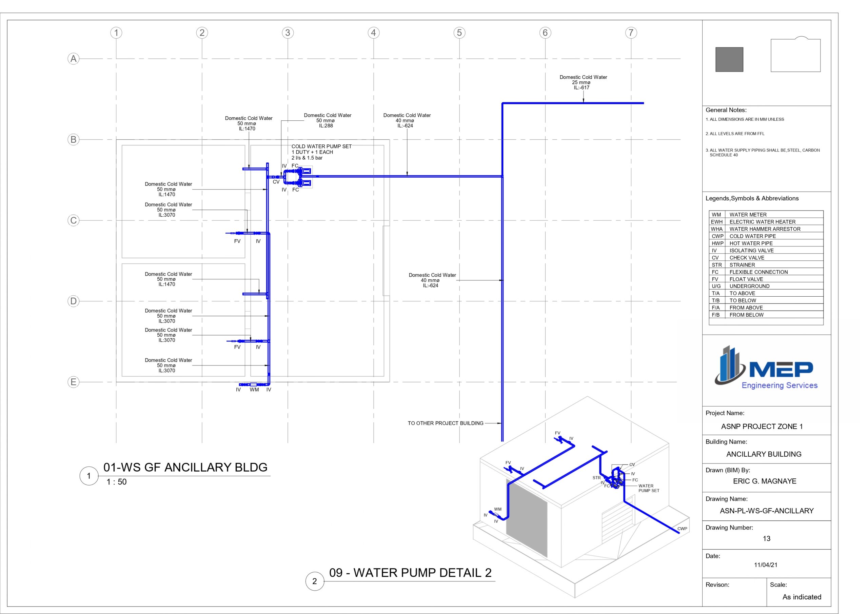868x614 pixels.
Task: Select the '01-WS GF ANCILLARY BLDG' view title
Action: [185, 467]
